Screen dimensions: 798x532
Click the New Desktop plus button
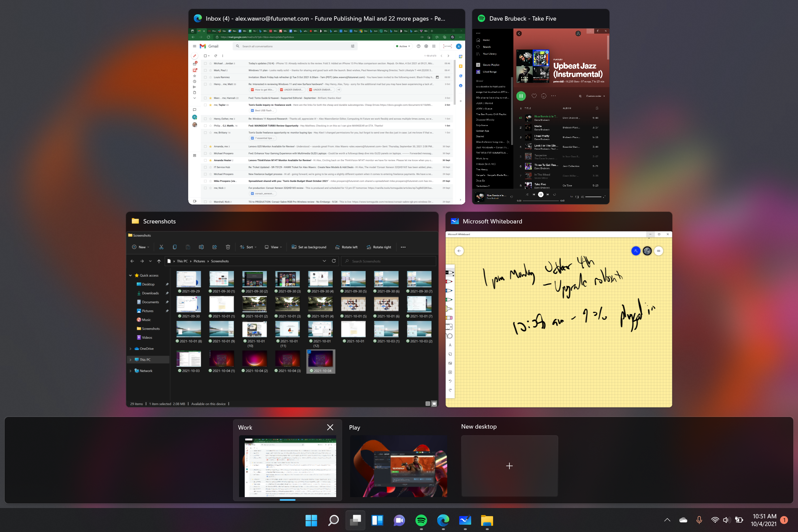click(x=509, y=465)
